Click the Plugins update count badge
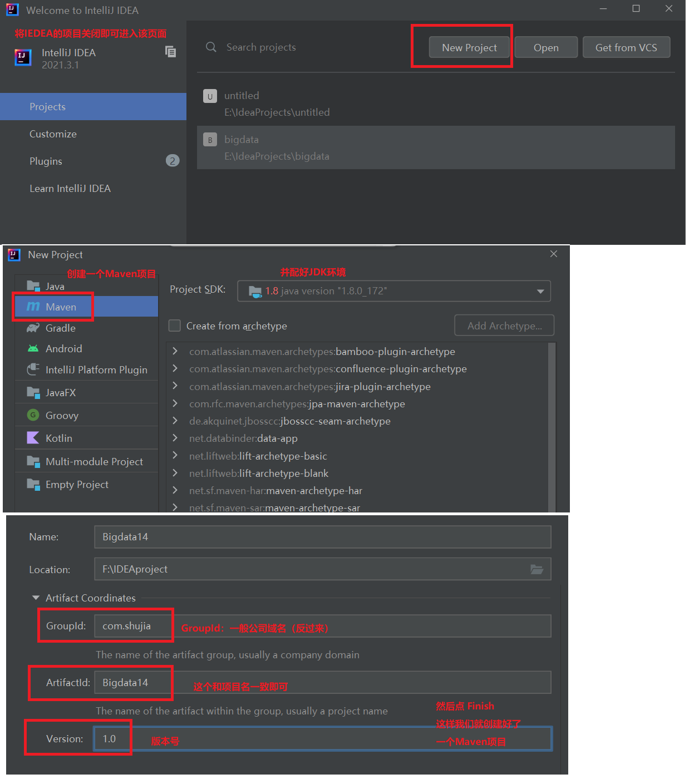The width and height of the screenshot is (694, 784). pos(173,161)
